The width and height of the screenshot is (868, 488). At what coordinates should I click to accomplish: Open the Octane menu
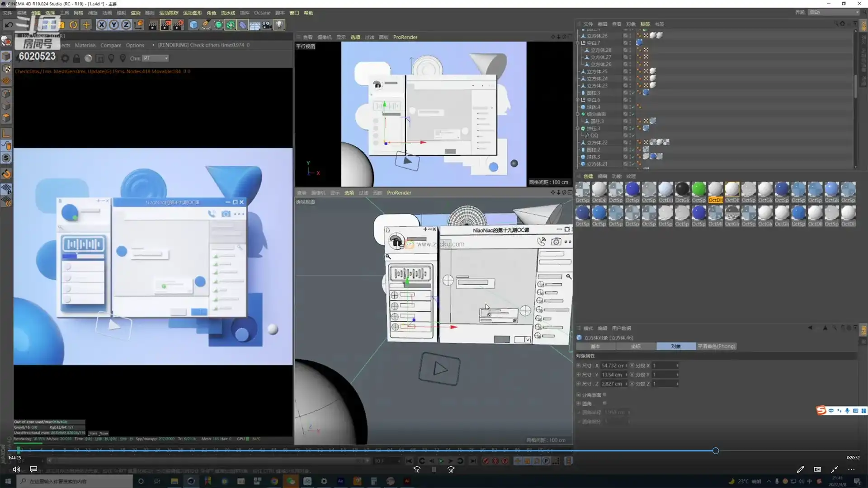[262, 13]
